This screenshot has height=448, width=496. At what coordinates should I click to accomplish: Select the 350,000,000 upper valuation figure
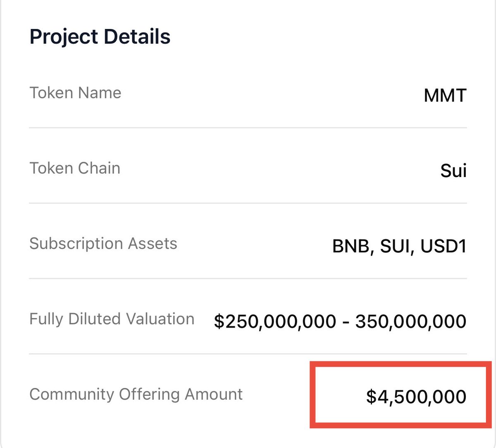(411, 322)
